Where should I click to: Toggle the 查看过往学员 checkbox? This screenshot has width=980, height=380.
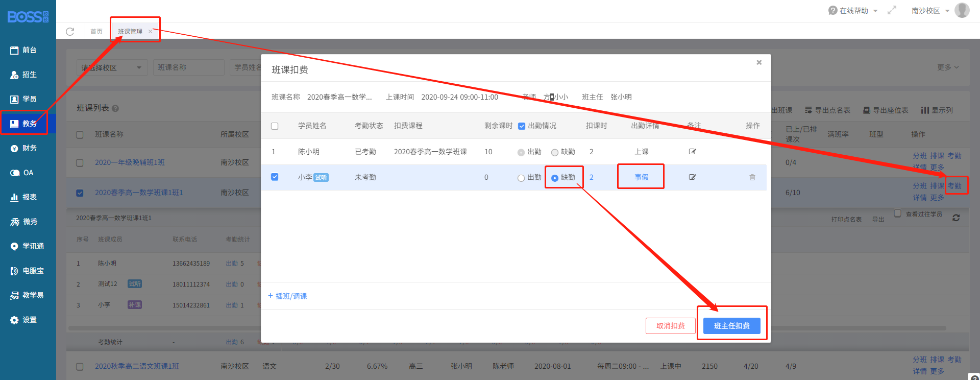(897, 213)
